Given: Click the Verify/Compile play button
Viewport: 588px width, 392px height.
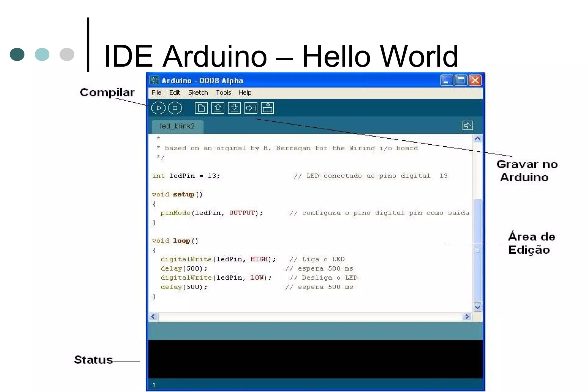Looking at the screenshot, I should tap(158, 108).
